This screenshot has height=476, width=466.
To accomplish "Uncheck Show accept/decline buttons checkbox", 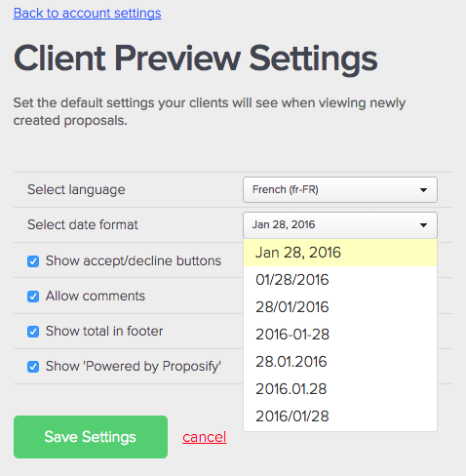I will coord(33,261).
